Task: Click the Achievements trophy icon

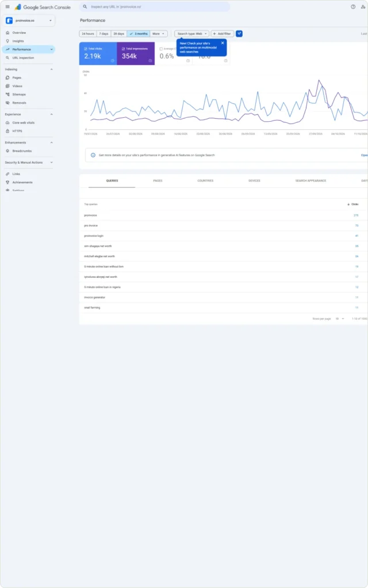Action: point(7,182)
